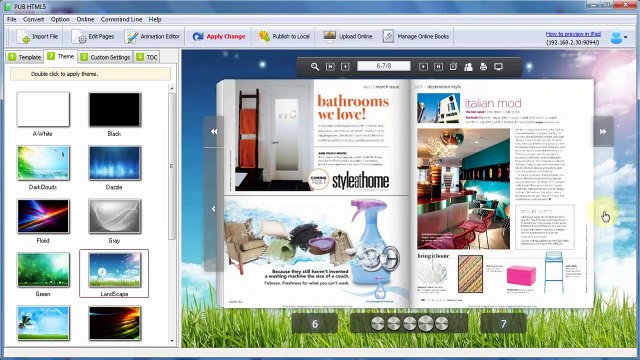Click the theme list scroll down arrow
The image size is (640, 360).
coord(172,340)
